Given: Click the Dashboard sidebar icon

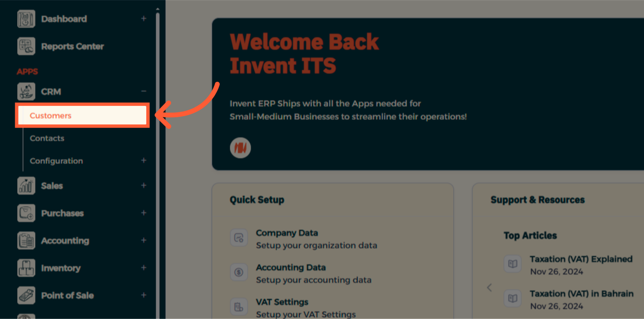Looking at the screenshot, I should [x=26, y=19].
